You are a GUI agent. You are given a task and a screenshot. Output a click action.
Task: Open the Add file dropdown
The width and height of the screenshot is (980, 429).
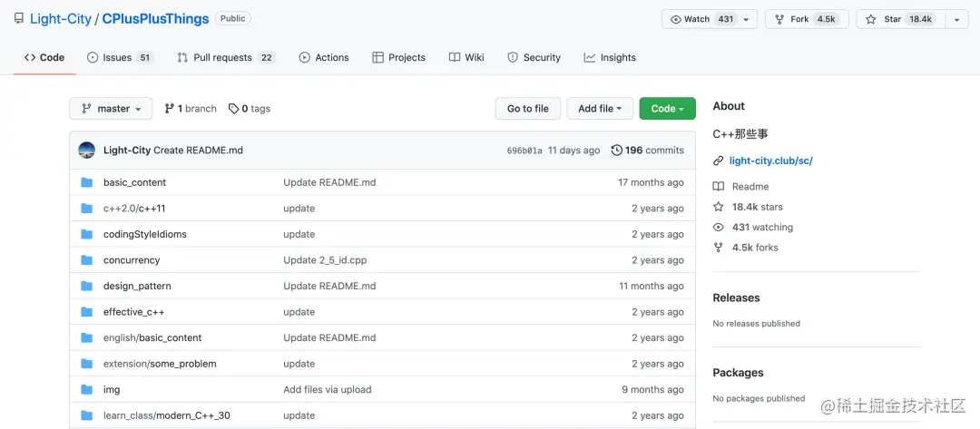600,109
